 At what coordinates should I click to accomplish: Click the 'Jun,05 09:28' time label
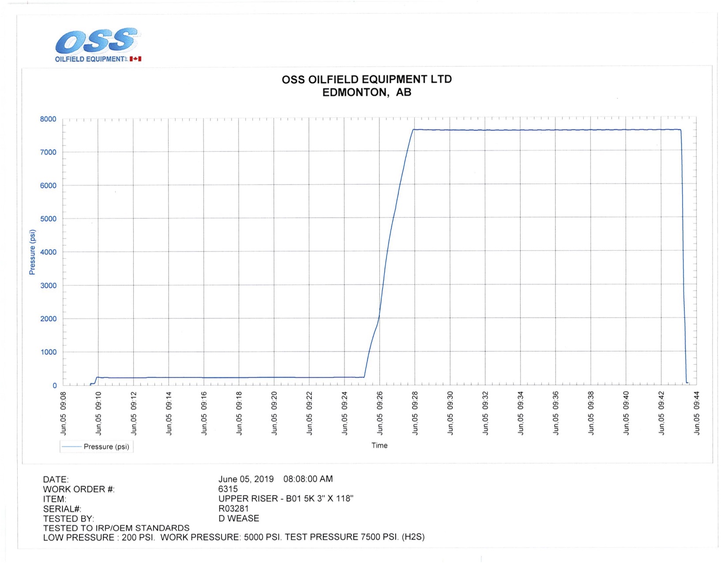point(415,413)
